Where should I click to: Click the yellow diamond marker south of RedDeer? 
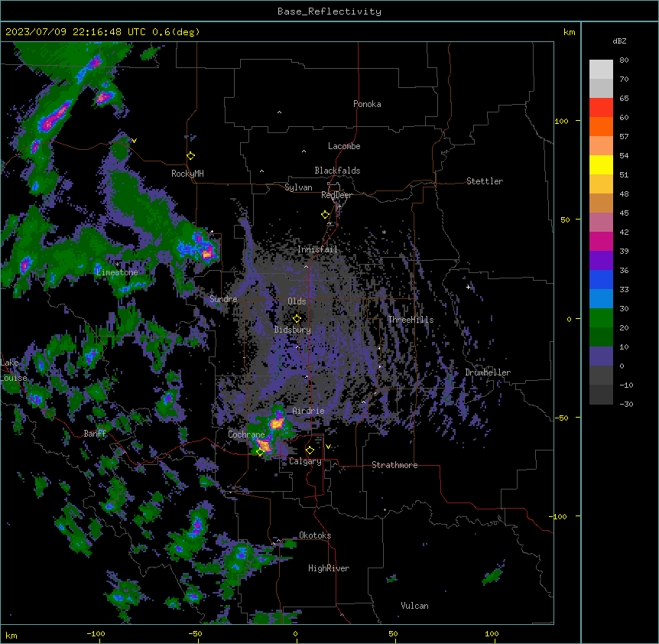pyautogui.click(x=326, y=215)
